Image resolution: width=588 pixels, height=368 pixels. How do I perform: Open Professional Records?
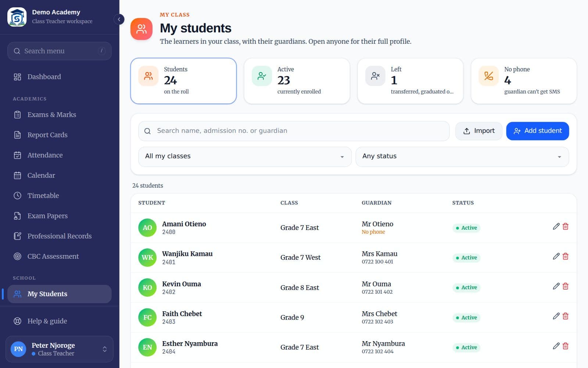pyautogui.click(x=60, y=236)
